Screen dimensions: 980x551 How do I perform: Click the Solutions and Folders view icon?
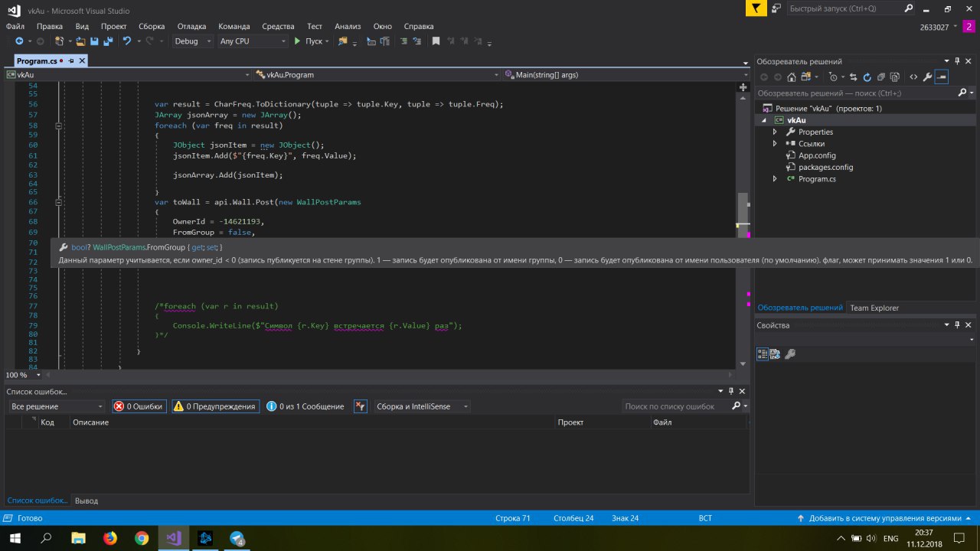click(x=807, y=77)
